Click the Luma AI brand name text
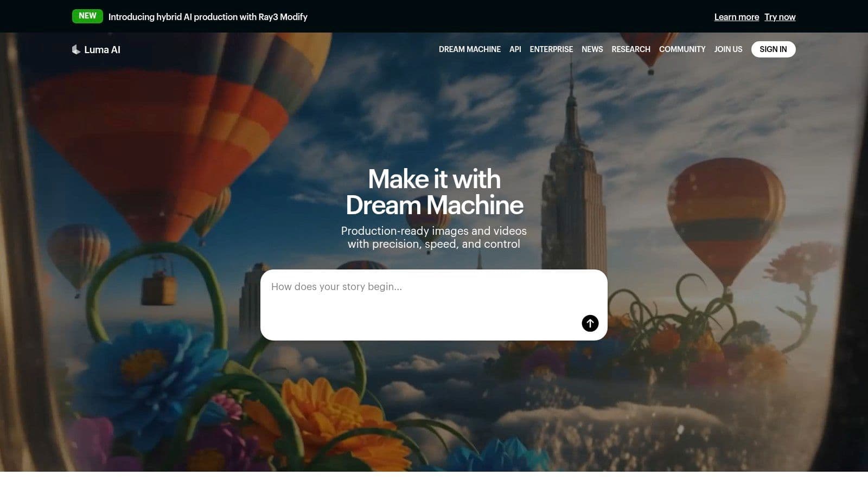This screenshot has width=868, height=488. click(102, 49)
